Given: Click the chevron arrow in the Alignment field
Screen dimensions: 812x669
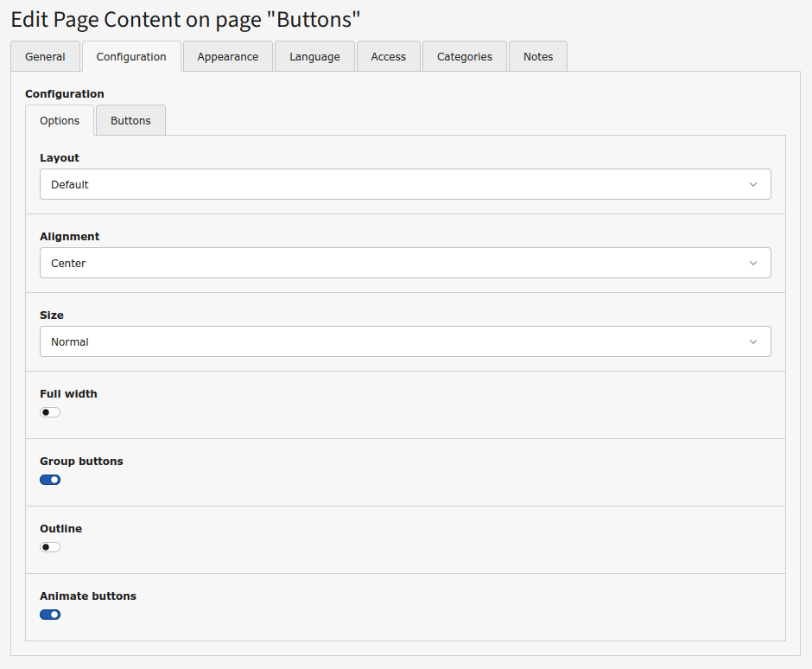Looking at the screenshot, I should (x=752, y=263).
